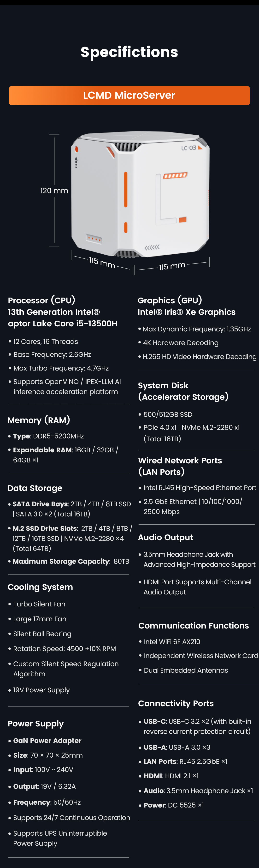The width and height of the screenshot is (259, 868).
Task: Open the Memory (RAM) section heading
Action: point(39,420)
